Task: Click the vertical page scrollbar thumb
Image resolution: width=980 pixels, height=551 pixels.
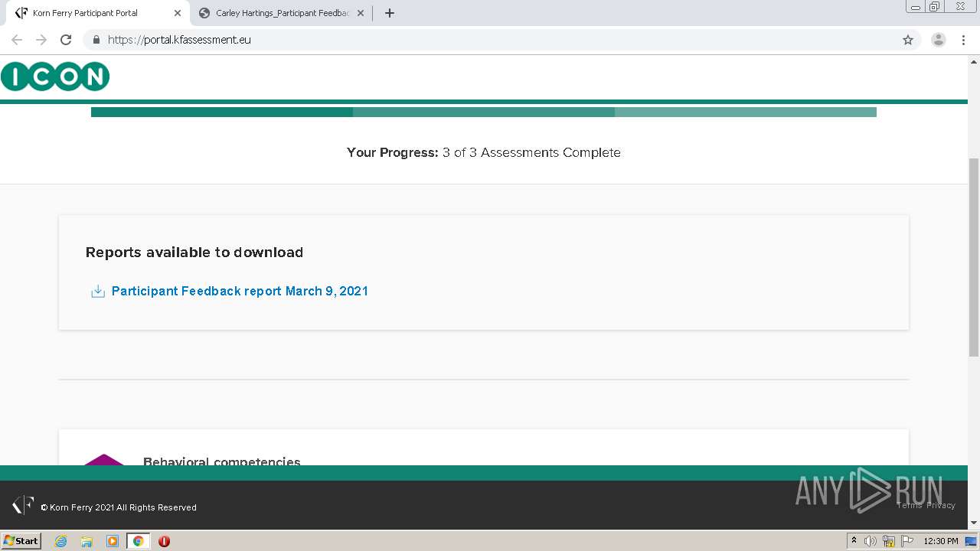Action: pyautogui.click(x=974, y=256)
